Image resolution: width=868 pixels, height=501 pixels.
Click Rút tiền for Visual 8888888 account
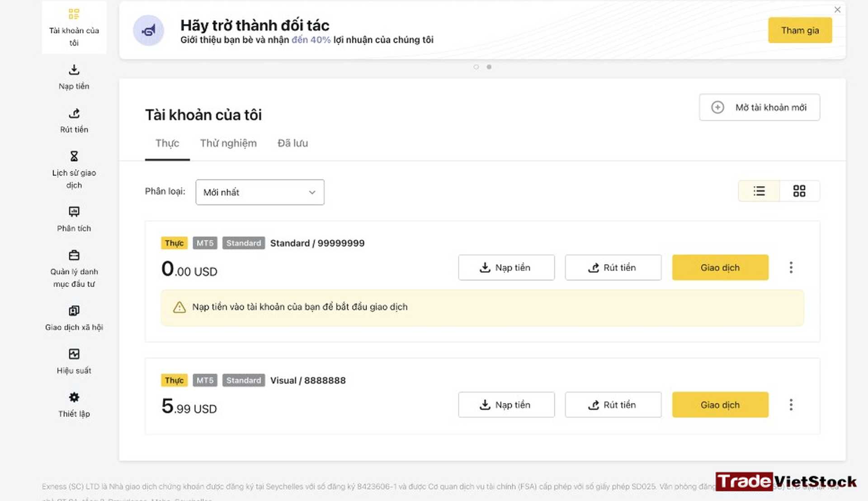point(613,405)
